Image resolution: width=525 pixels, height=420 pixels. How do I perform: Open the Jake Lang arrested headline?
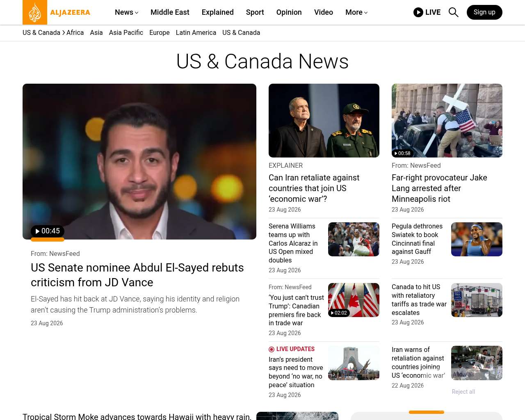point(439,188)
